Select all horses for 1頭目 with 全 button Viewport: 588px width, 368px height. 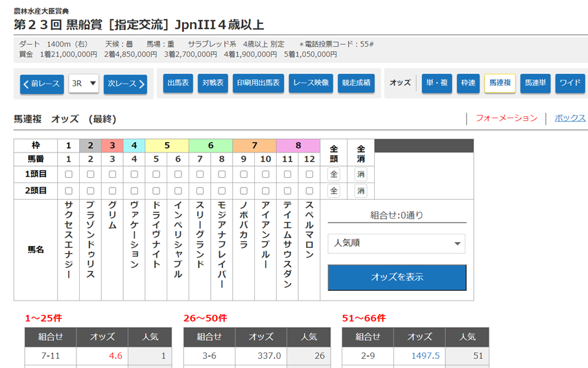coord(333,174)
